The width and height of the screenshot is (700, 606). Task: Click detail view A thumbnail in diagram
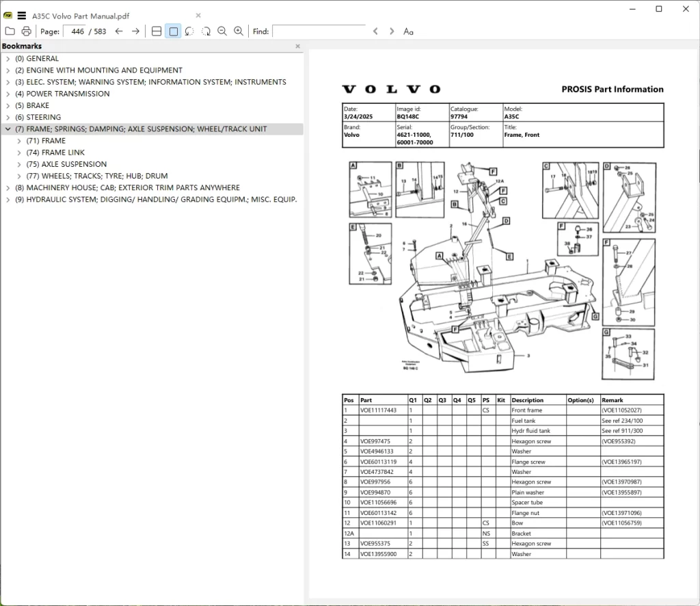tap(370, 189)
